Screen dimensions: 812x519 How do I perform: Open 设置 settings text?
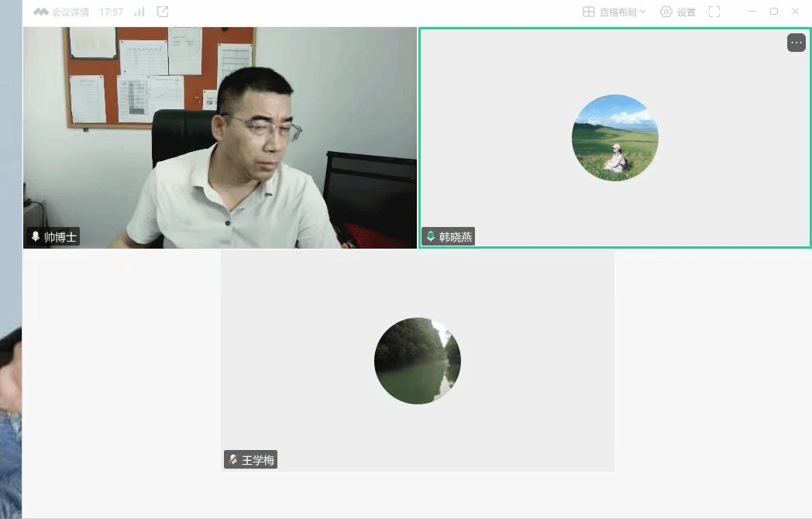[x=686, y=12]
